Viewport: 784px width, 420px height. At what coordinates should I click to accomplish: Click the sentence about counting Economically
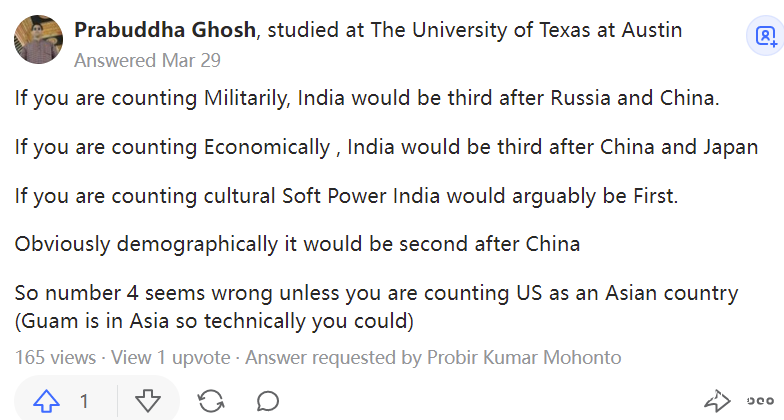pos(386,148)
